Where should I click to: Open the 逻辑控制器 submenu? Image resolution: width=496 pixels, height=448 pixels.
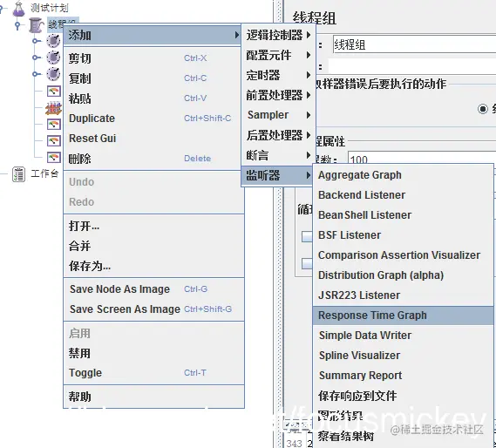pyautogui.click(x=278, y=35)
